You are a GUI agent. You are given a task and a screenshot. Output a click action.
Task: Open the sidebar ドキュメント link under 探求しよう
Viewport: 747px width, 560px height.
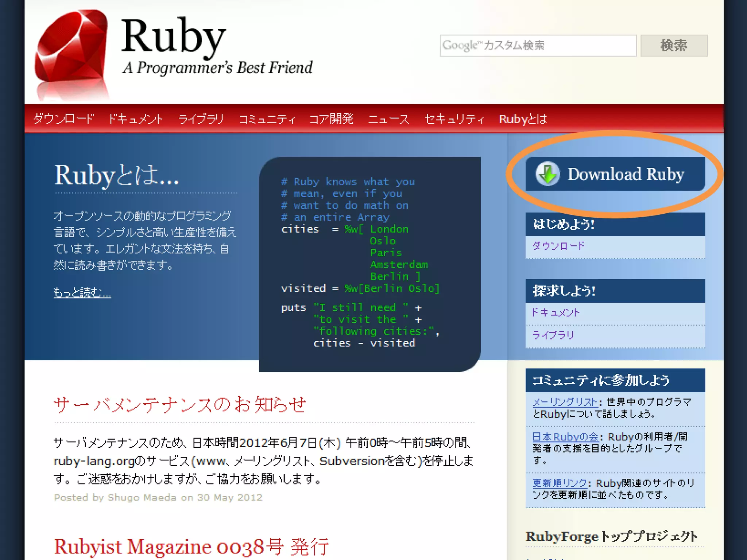point(556,312)
